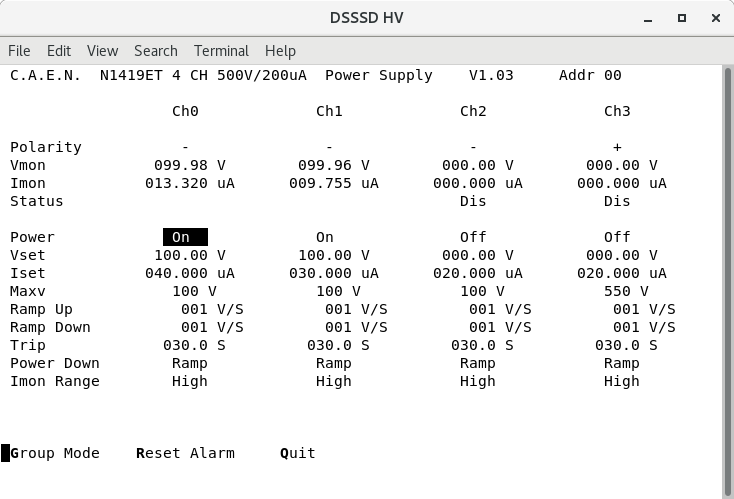734x499 pixels.
Task: Click Ch1 Vset value 100.00 V
Action: (334, 255)
